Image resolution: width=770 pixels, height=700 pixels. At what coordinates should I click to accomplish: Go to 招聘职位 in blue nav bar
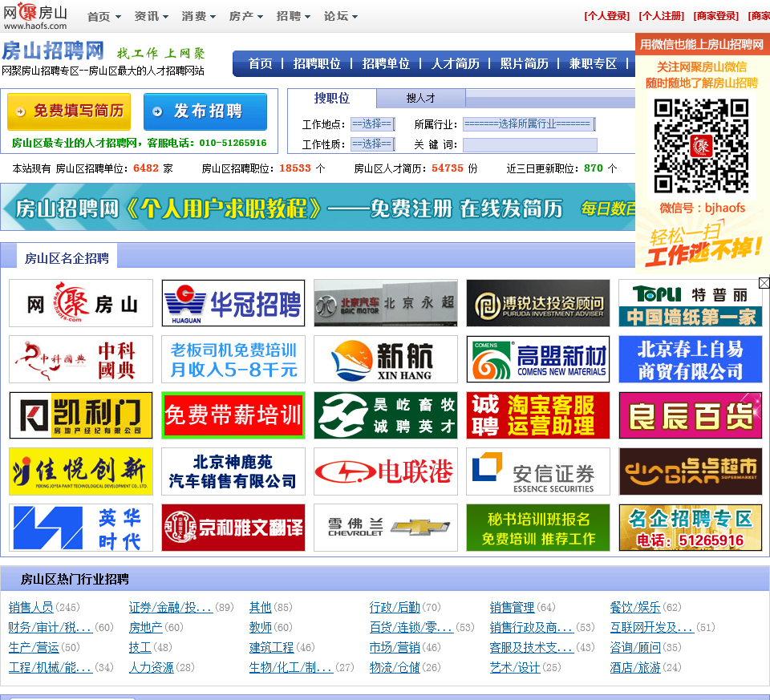pos(317,64)
